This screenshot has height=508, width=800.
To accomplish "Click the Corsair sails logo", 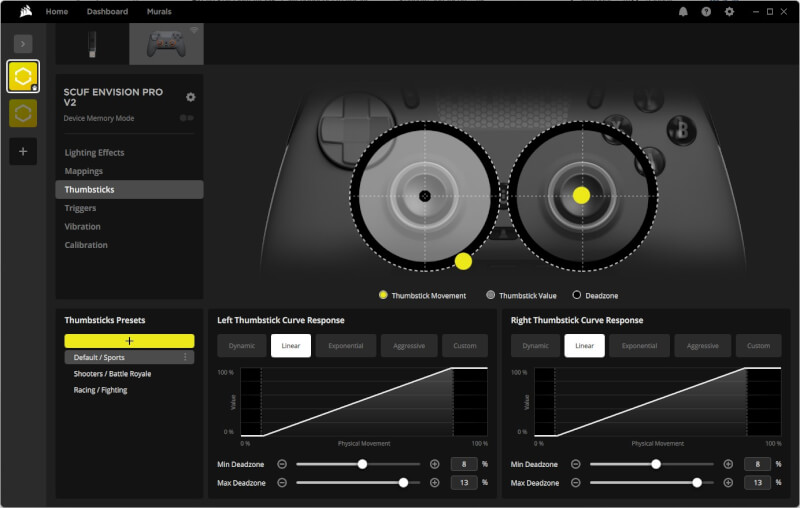I will [26, 11].
